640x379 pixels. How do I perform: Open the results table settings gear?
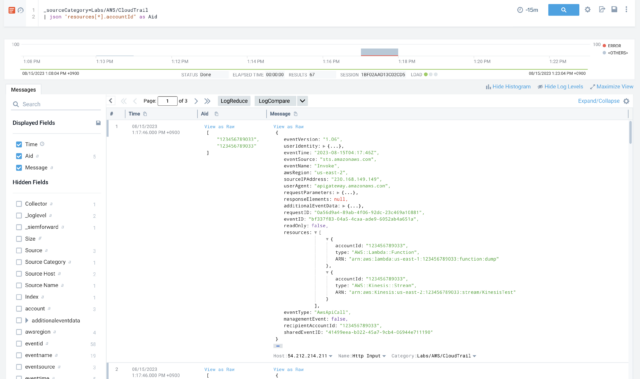click(x=626, y=101)
